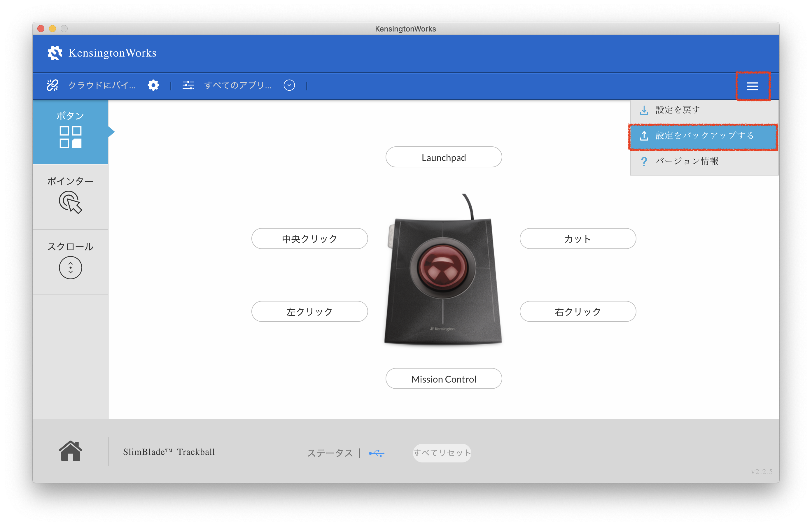Click the pointer cursor icon in sidebar
This screenshot has width=812, height=526.
[x=70, y=202]
